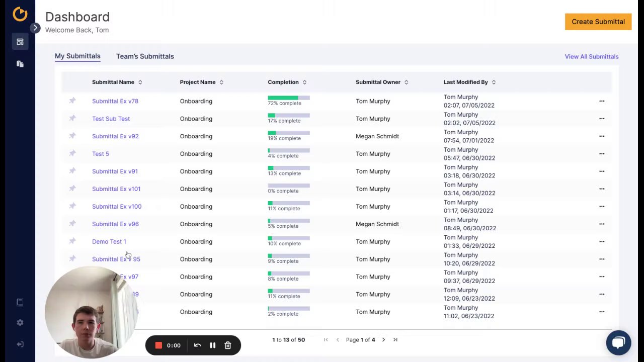Open more options for Submittal Ex v92
Screen dimensions: 644x362
tap(602, 136)
